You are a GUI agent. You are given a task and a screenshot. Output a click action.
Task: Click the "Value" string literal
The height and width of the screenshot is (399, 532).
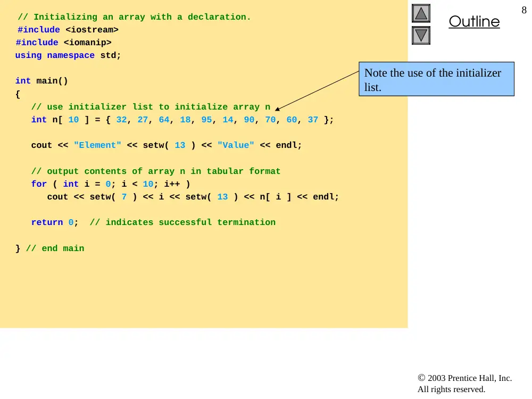coord(236,145)
